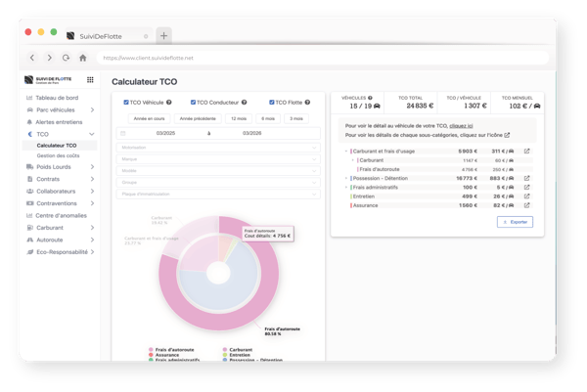Click the help icon beside TCO Flotte
The image size is (587, 392).
click(x=309, y=103)
